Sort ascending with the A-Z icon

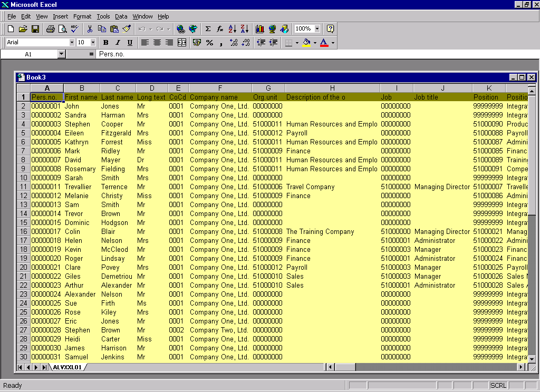coord(233,29)
